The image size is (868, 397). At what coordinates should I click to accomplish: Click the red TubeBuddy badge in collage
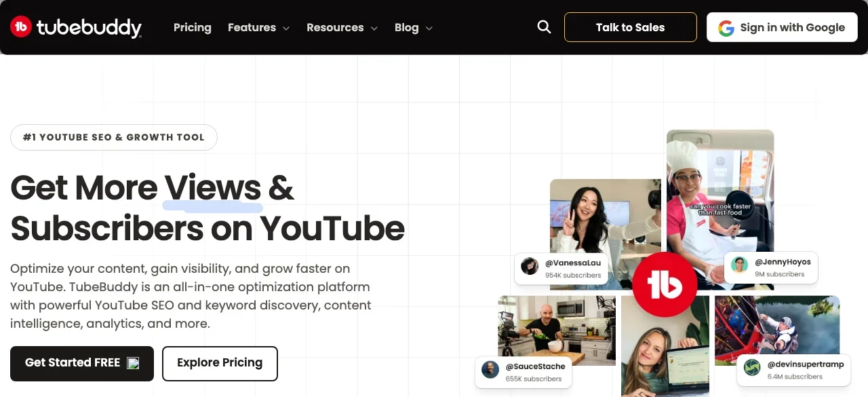pos(665,285)
